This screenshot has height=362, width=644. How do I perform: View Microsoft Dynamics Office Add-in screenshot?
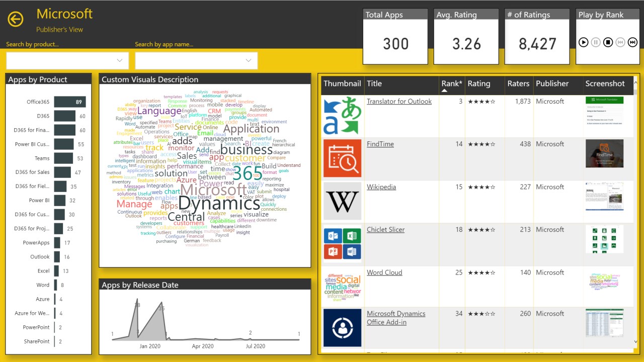(x=604, y=323)
